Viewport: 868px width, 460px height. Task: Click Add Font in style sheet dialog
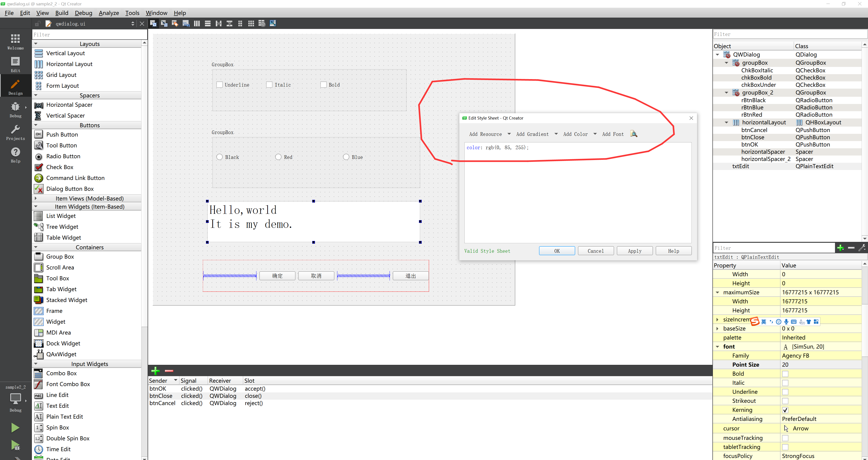click(613, 134)
